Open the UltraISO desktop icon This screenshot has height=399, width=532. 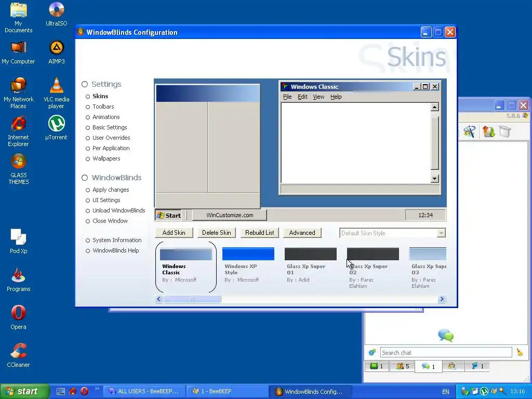[56, 14]
